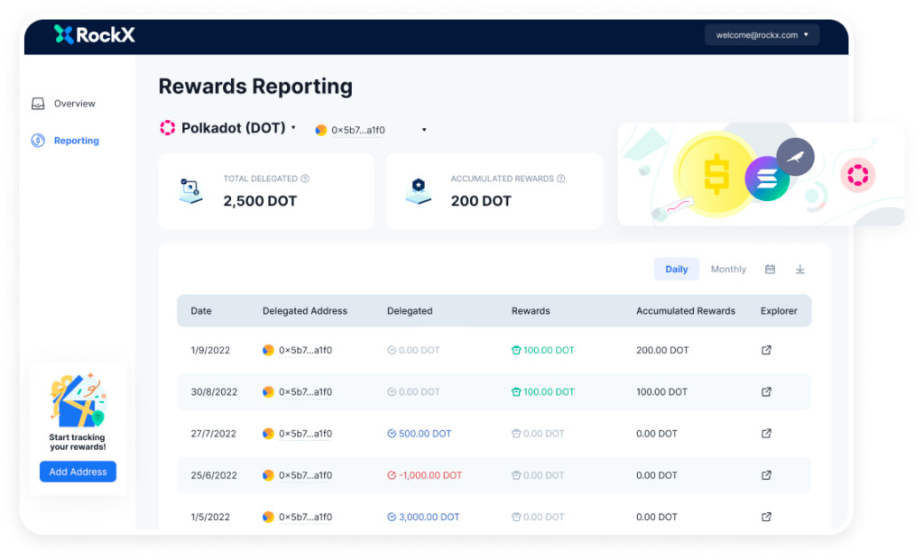The width and height of the screenshot is (924, 560).
Task: Click the 1/5/2022 date cell
Action: 210,517
